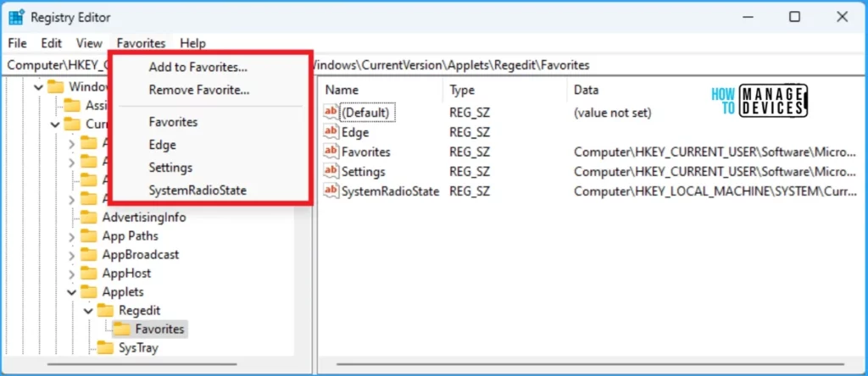Viewport: 868px width, 376px height.
Task: Select App Paths key in tree
Action: 130,236
